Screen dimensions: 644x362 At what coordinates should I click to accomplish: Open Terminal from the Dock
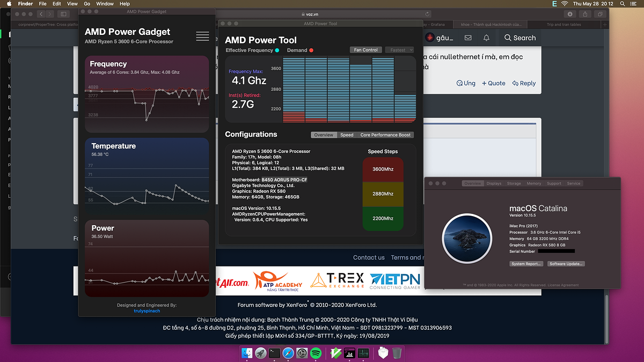(x=275, y=353)
